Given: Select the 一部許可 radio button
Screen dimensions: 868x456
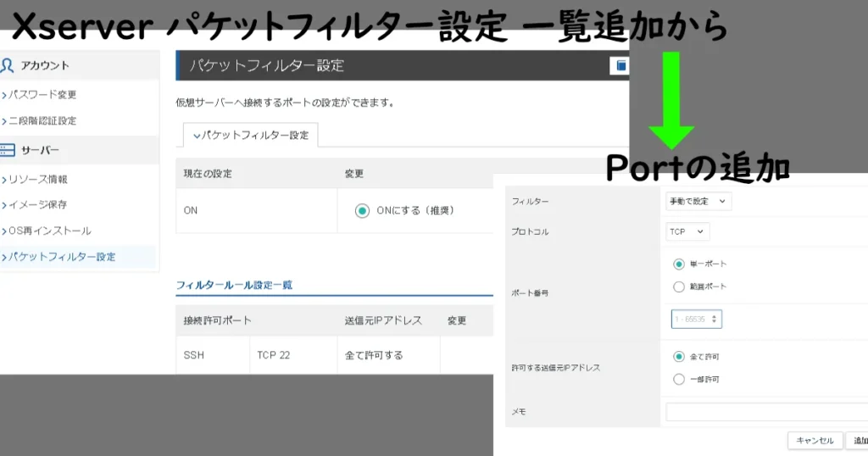Looking at the screenshot, I should click(x=679, y=379).
